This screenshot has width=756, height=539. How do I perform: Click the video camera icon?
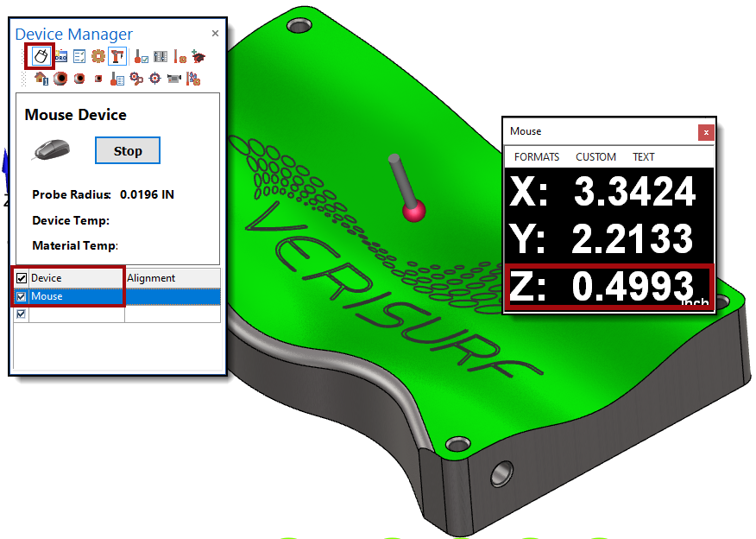(174, 78)
